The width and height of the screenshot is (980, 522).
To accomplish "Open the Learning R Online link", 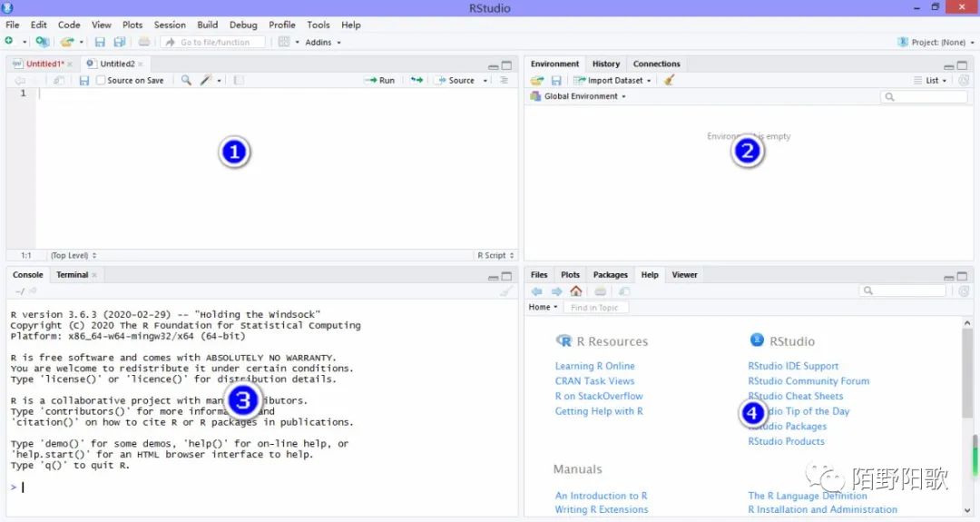I will 594,366.
